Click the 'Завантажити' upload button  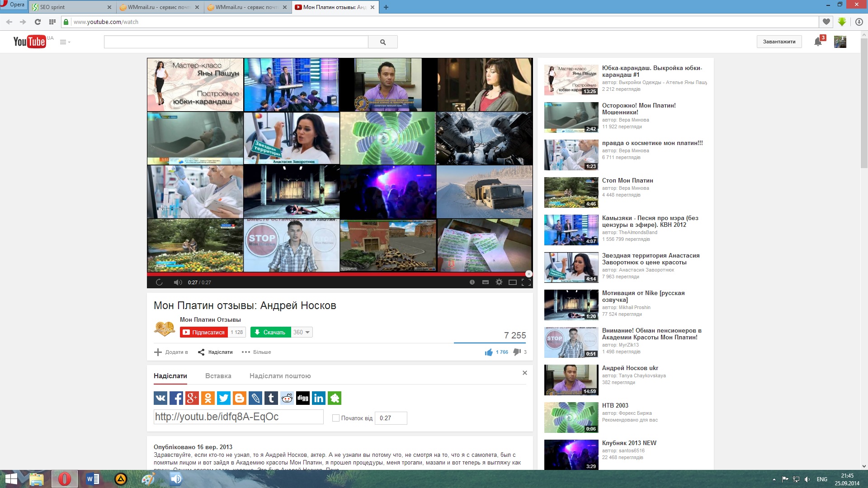(x=779, y=42)
